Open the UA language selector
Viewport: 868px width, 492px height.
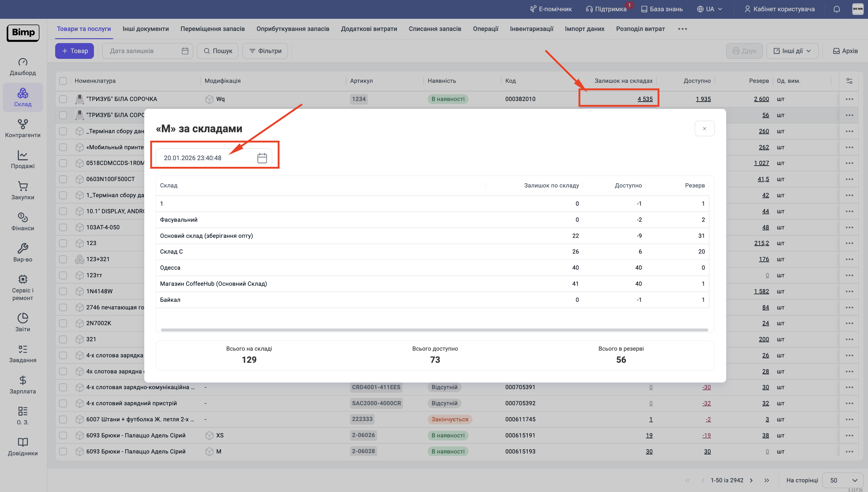click(x=710, y=9)
